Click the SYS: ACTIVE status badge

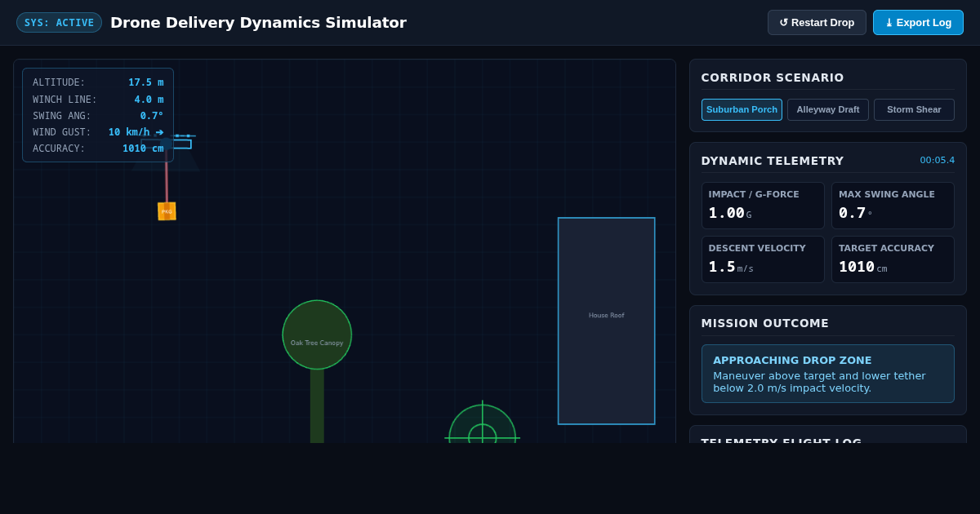click(x=59, y=23)
